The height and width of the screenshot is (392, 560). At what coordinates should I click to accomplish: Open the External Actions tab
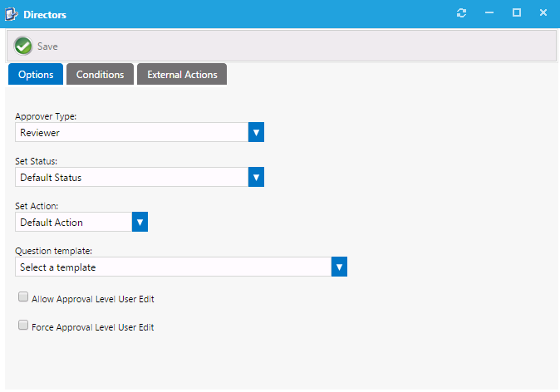point(182,75)
